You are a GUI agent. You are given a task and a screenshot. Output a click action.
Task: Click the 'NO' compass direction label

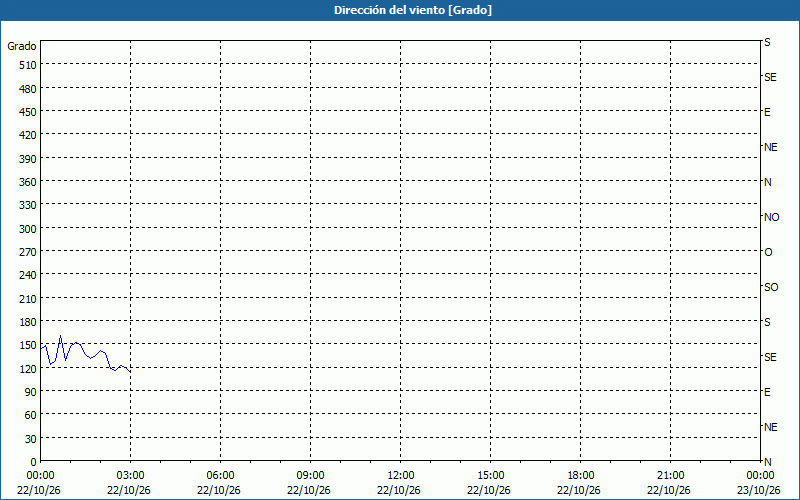[771, 217]
